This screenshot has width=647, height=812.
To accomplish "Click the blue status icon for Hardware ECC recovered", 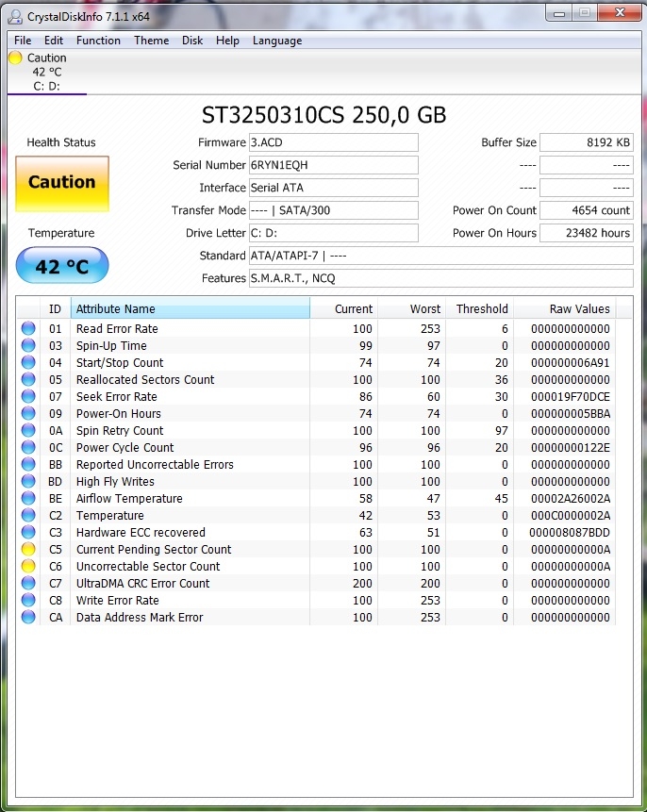I will coord(28,532).
